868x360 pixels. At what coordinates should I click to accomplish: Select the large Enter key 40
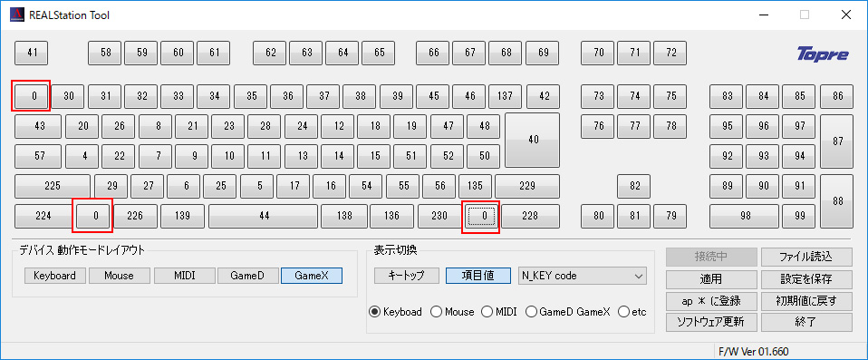[x=533, y=140]
